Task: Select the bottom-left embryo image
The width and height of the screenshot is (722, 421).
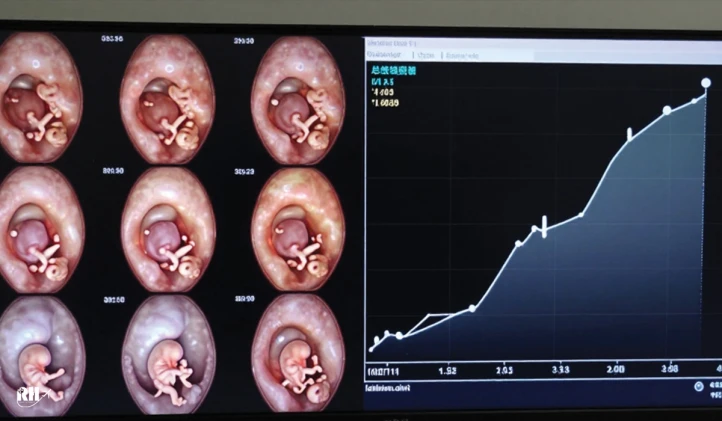Action: [x=40, y=355]
